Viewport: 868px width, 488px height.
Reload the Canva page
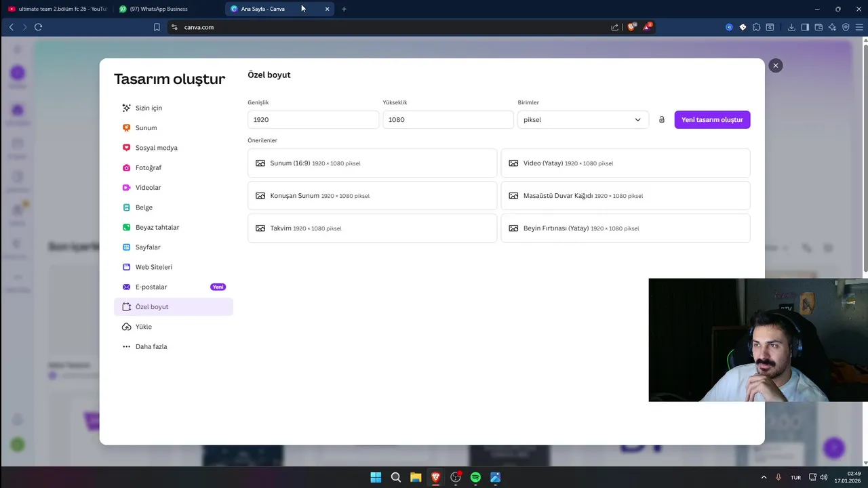(x=38, y=27)
